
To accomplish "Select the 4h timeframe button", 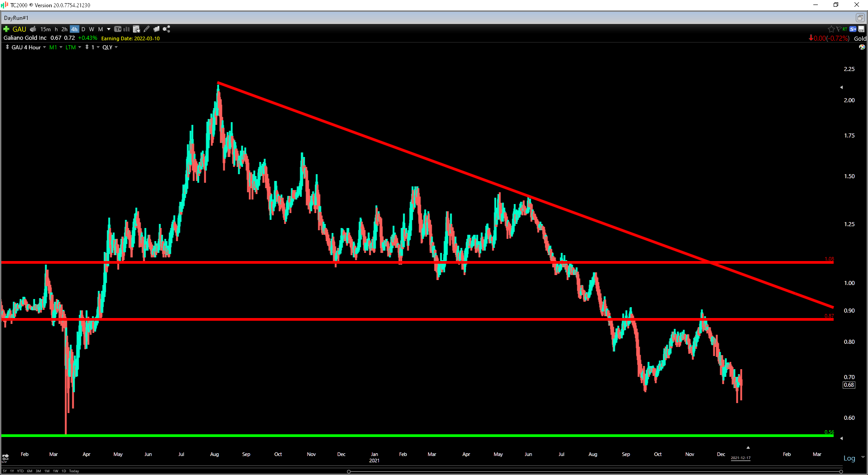I will pyautogui.click(x=75, y=29).
